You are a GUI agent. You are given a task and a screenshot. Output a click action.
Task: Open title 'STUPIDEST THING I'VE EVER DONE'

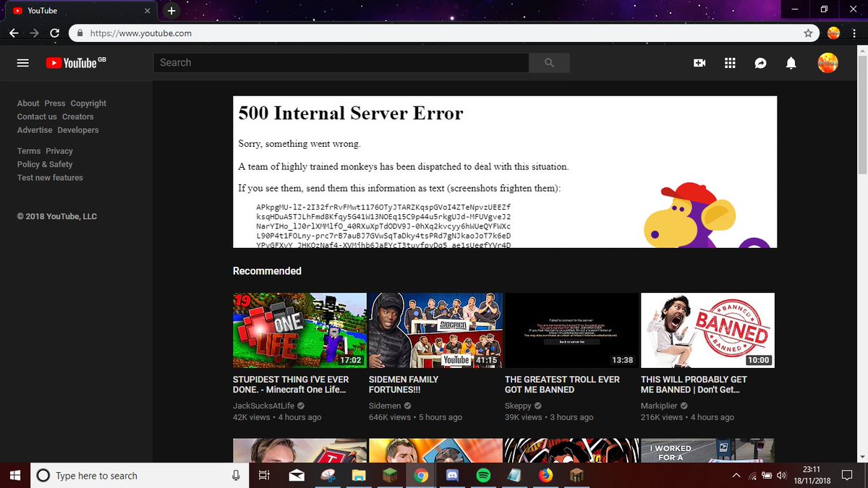[x=291, y=385]
